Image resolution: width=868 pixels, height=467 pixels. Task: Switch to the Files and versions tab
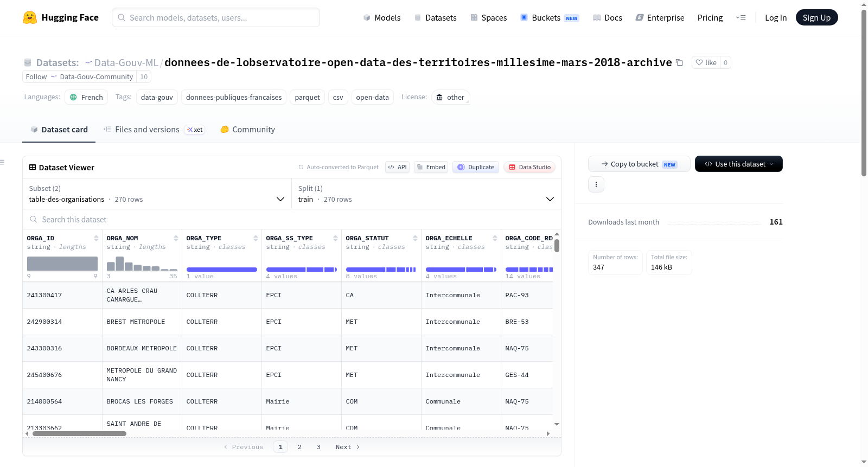tap(154, 130)
